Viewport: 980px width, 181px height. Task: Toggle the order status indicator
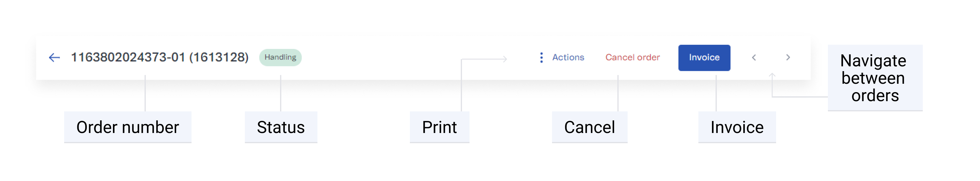pos(280,57)
